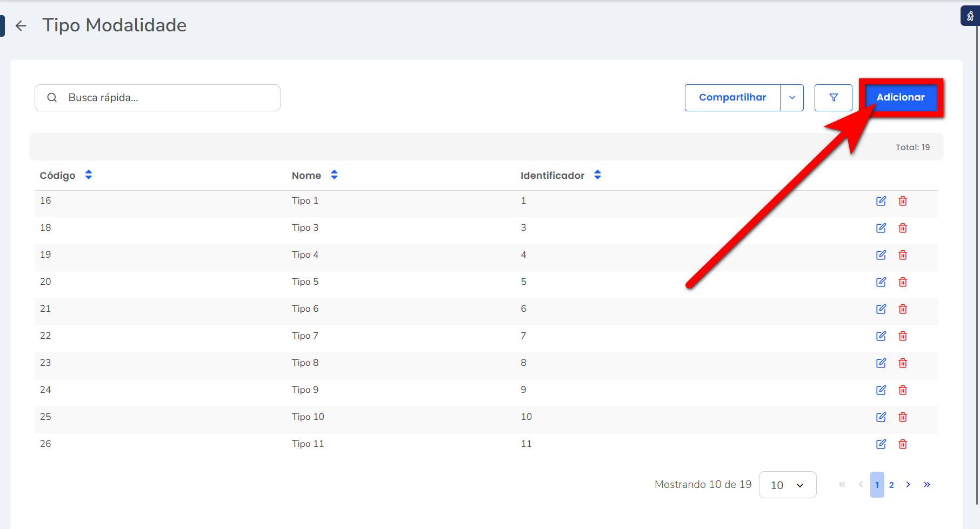Sort table by Identificador column
Viewport: 980px width, 529px height.
pyautogui.click(x=597, y=175)
